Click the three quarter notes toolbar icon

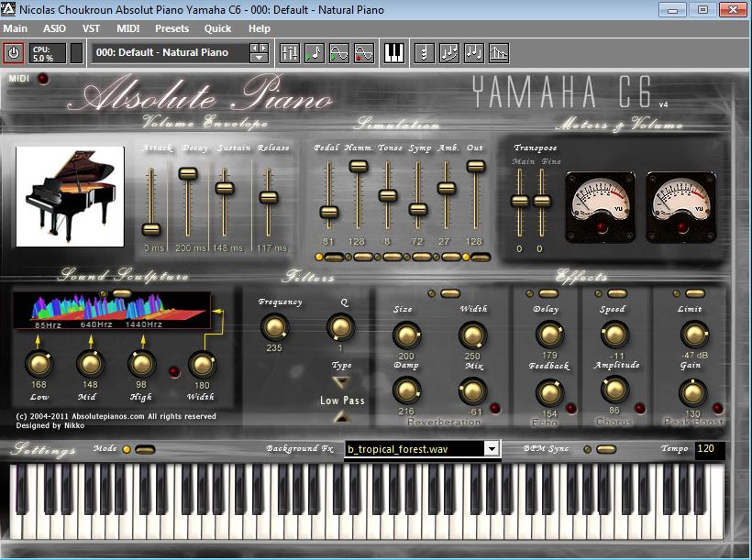(474, 53)
